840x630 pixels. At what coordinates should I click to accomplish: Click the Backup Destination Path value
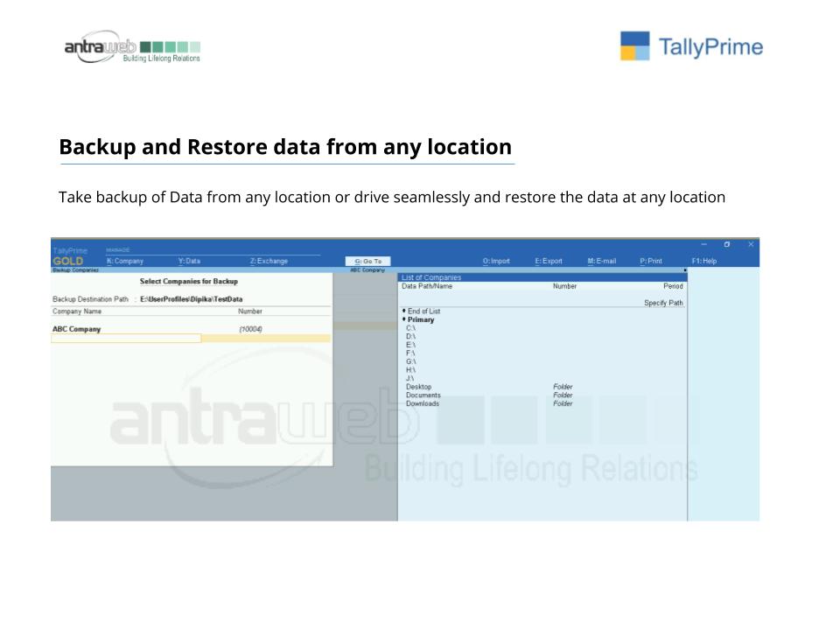[192, 299]
